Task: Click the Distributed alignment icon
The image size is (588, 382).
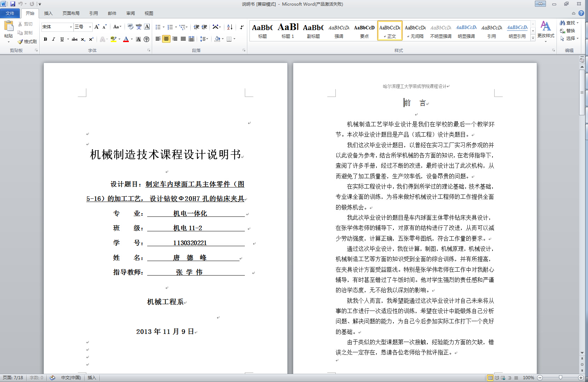Action: click(x=191, y=39)
